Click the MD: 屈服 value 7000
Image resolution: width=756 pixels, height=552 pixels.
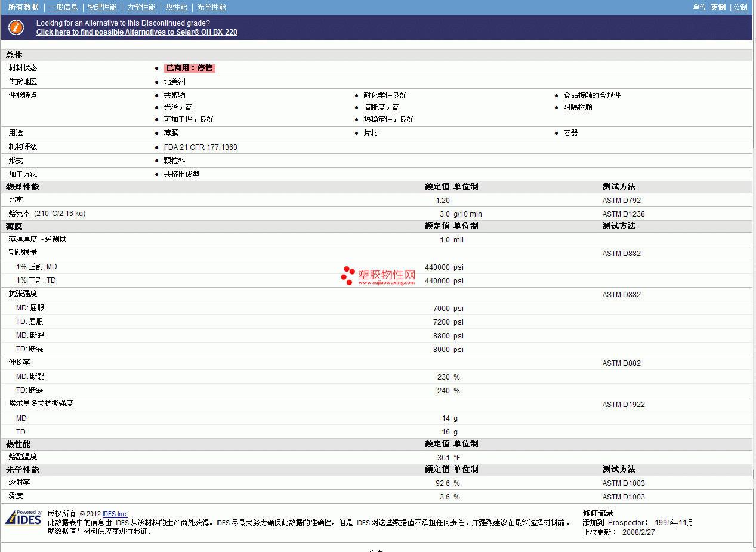pyautogui.click(x=442, y=309)
